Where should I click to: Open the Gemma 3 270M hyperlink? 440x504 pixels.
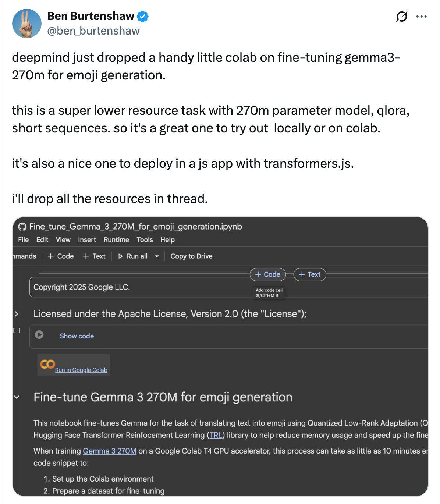[x=110, y=451]
